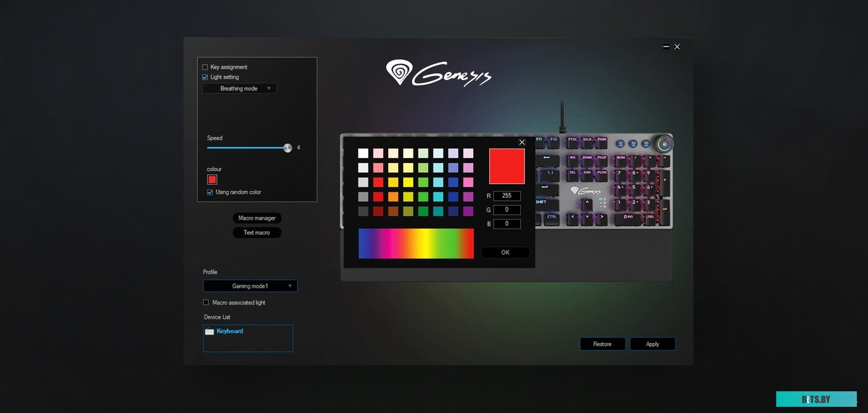Click the F11 key on the keyboard image

click(540, 142)
